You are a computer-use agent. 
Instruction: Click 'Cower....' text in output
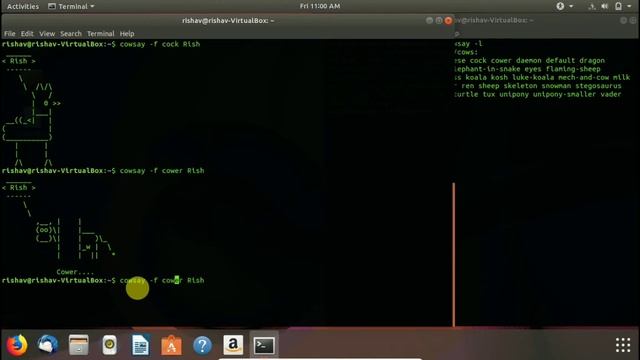click(x=75, y=272)
